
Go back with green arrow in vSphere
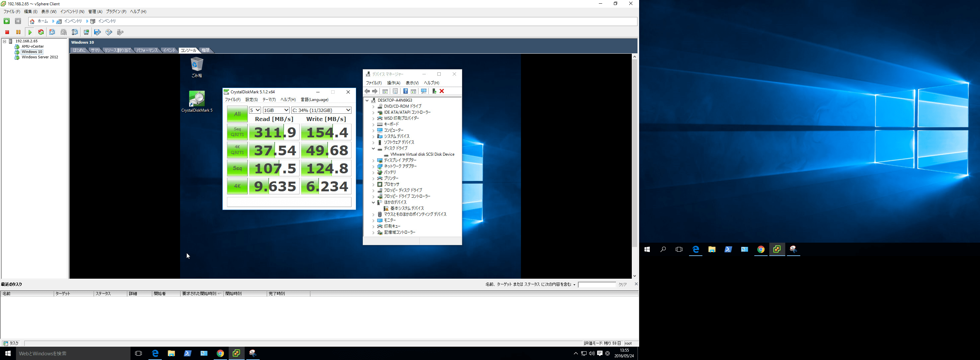6,21
